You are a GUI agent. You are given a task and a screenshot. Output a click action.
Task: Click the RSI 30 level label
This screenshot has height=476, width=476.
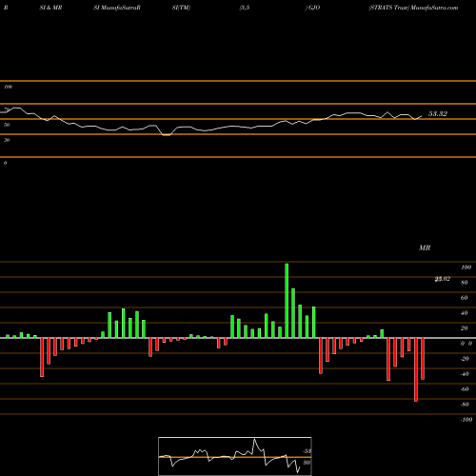pos(7,140)
